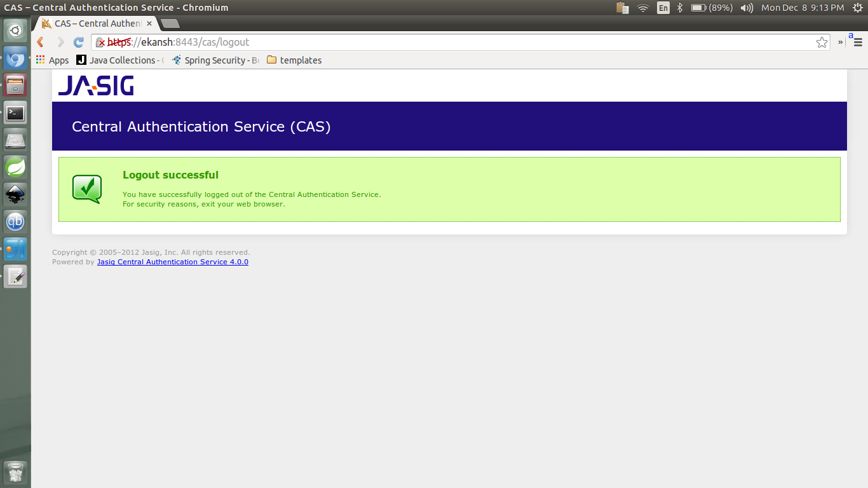The width and height of the screenshot is (868, 488).
Task: Bookmark this page with the star icon
Action: (822, 42)
